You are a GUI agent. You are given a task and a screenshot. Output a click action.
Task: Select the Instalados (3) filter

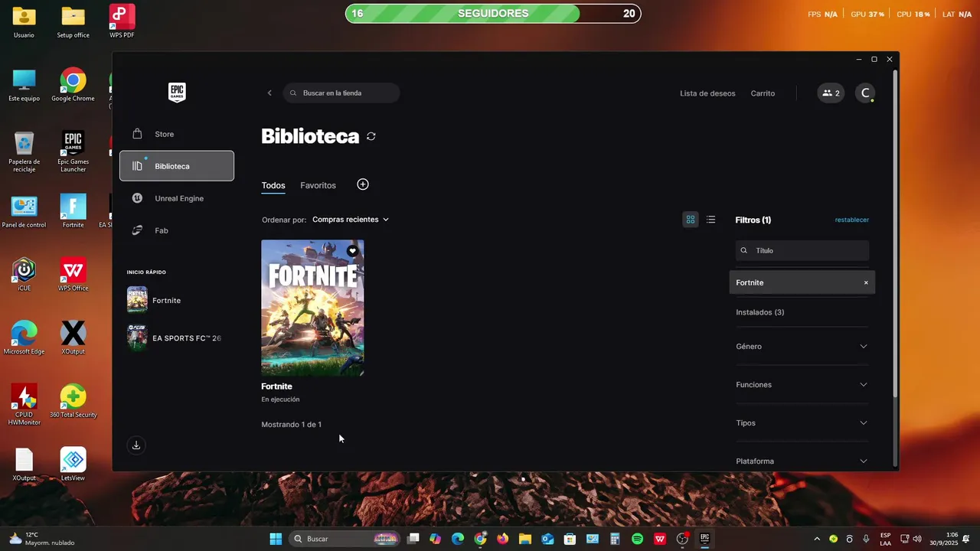tap(760, 312)
